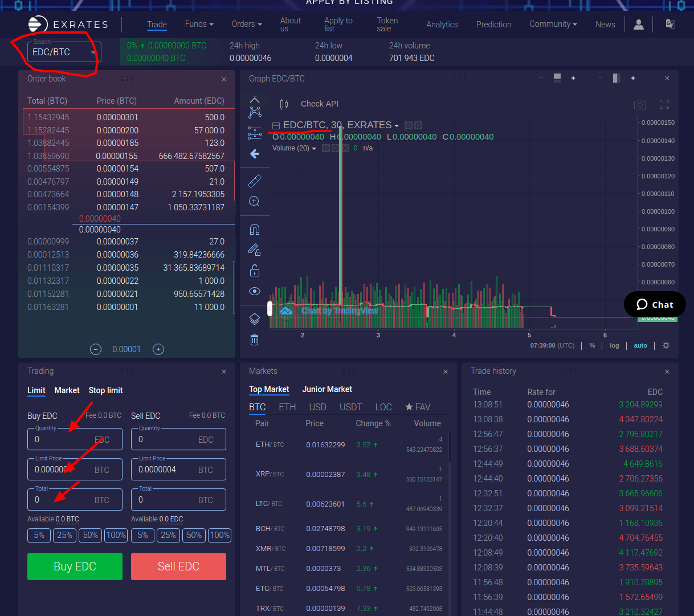The height and width of the screenshot is (616, 694).
Task: Select the ETH markets tab
Action: pos(287,407)
